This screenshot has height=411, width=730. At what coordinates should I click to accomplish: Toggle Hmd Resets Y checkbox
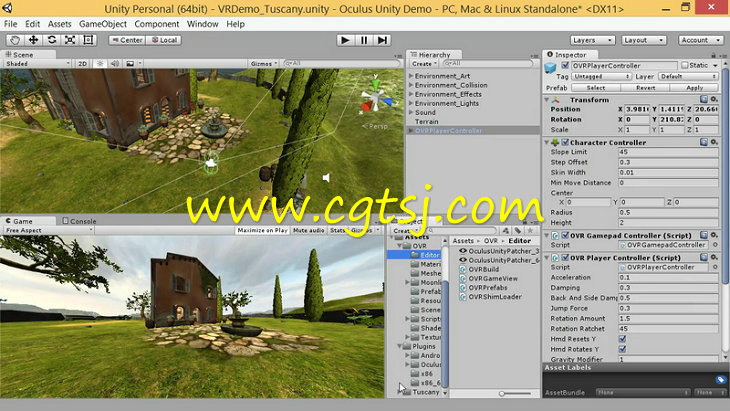coord(622,339)
